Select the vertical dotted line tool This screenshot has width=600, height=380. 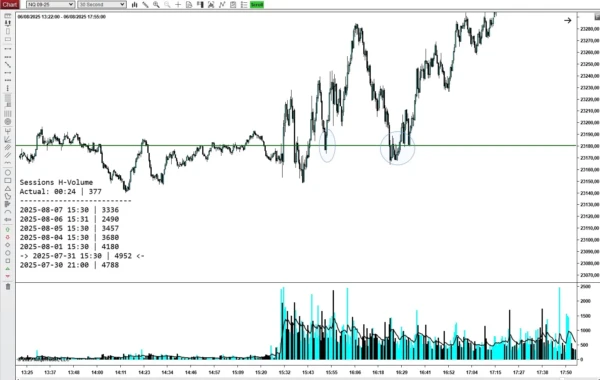tap(8, 88)
